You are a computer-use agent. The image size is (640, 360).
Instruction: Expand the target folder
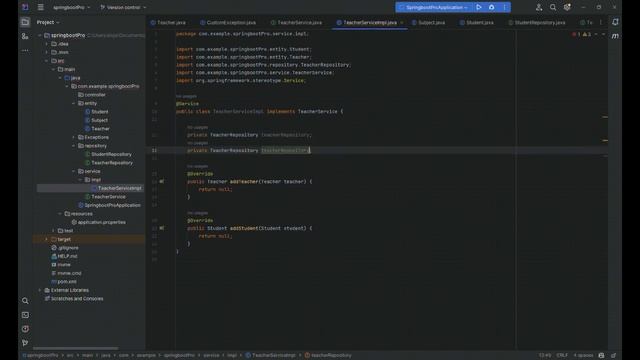(47, 239)
